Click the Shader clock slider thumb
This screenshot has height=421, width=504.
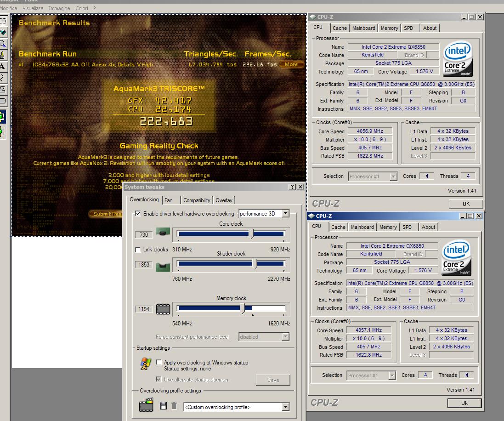pos(255,264)
